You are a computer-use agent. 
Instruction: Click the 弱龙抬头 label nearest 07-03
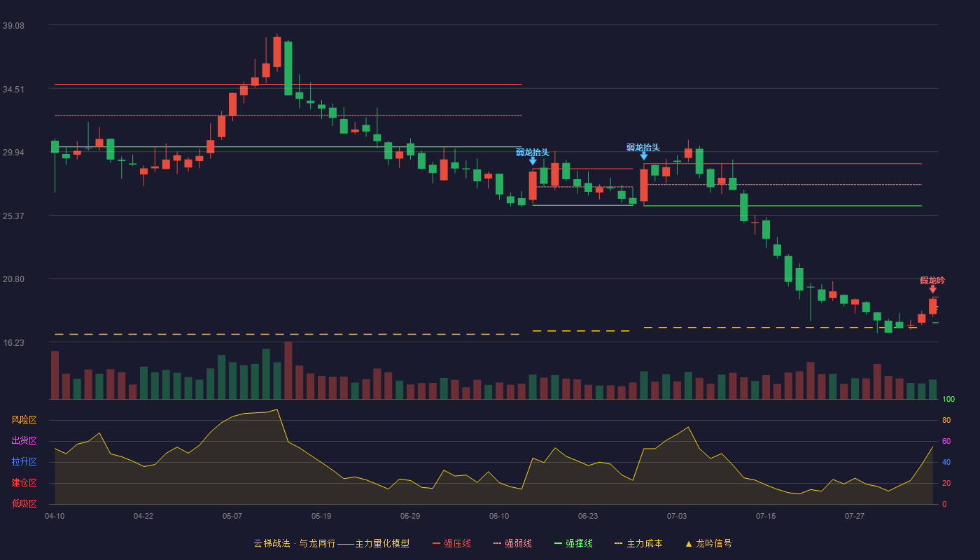tap(643, 148)
